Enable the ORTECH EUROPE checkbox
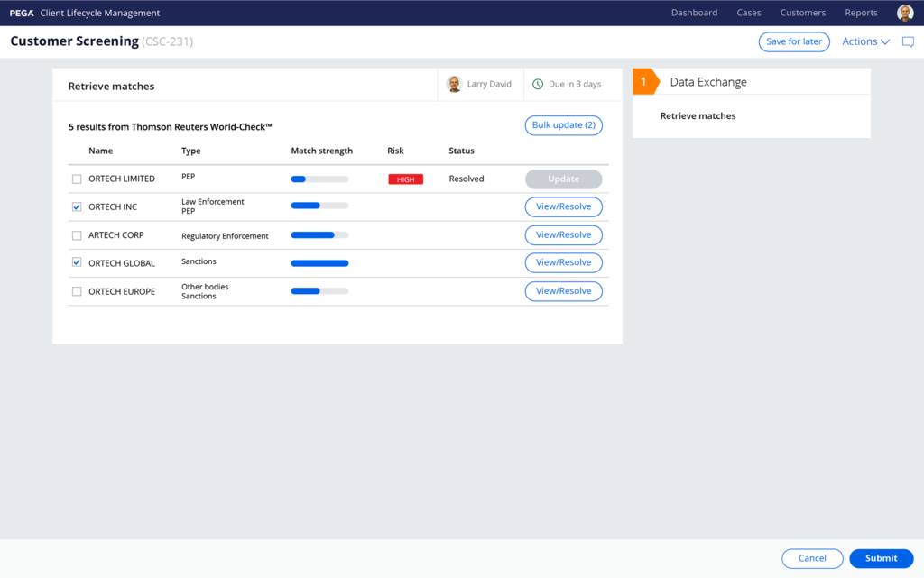Image resolution: width=924 pixels, height=578 pixels. pyautogui.click(x=77, y=290)
